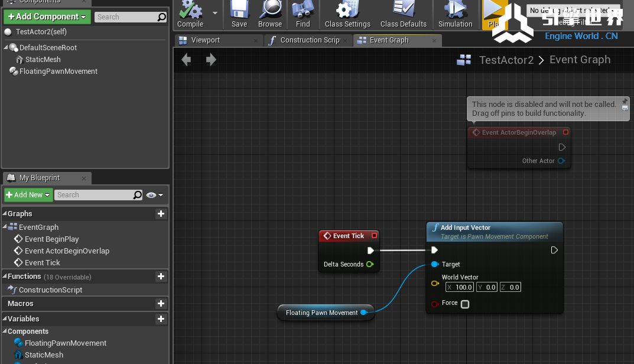Click the Force input pin
Image resolution: width=634 pixels, height=364 pixels.
point(435,304)
